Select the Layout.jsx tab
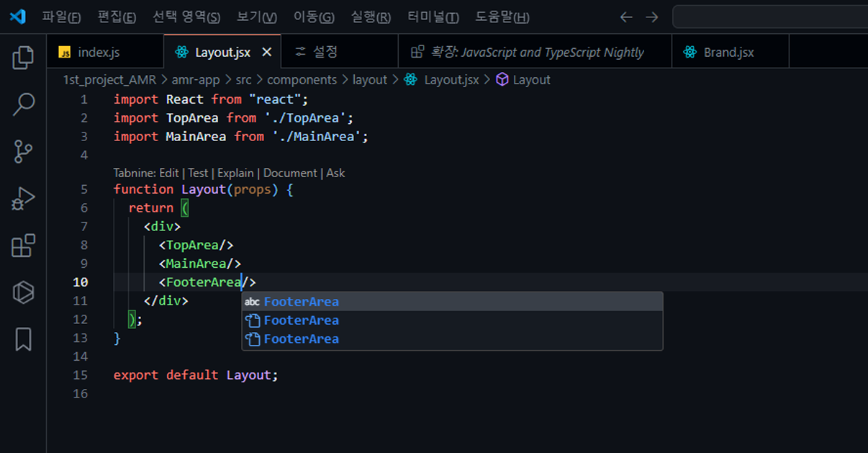Screen dimensions: 868x453 [x=222, y=52]
